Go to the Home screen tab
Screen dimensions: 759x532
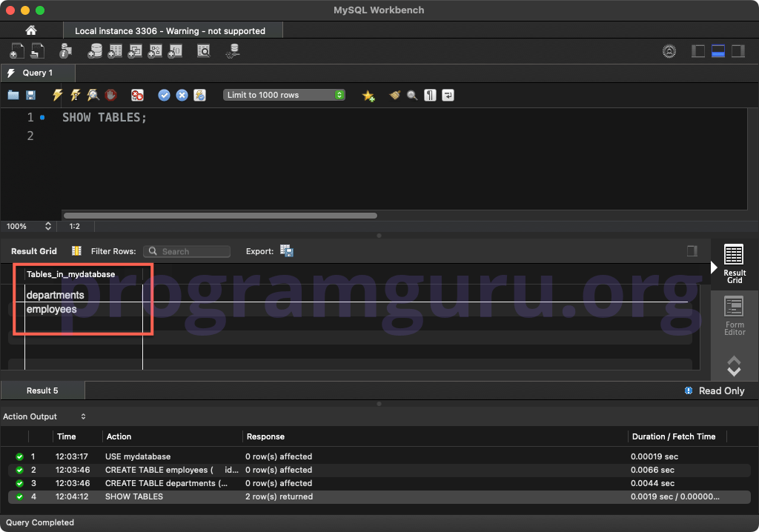point(31,30)
